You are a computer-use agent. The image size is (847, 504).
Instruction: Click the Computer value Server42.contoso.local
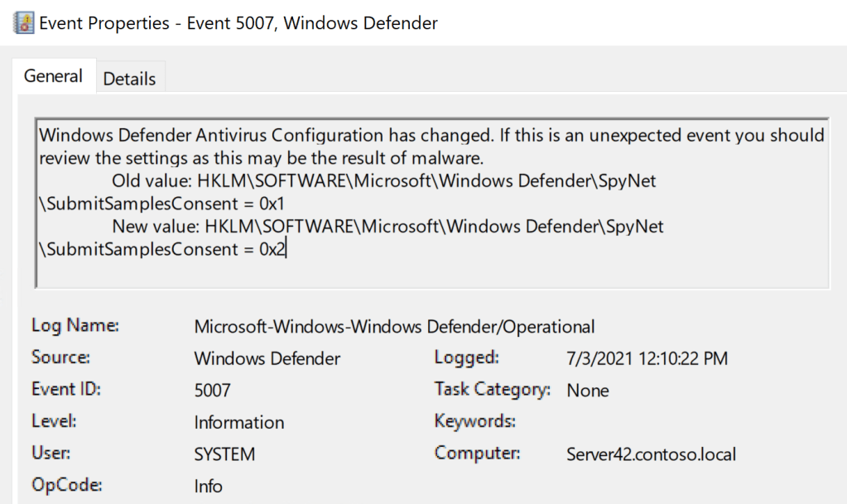coord(651,454)
